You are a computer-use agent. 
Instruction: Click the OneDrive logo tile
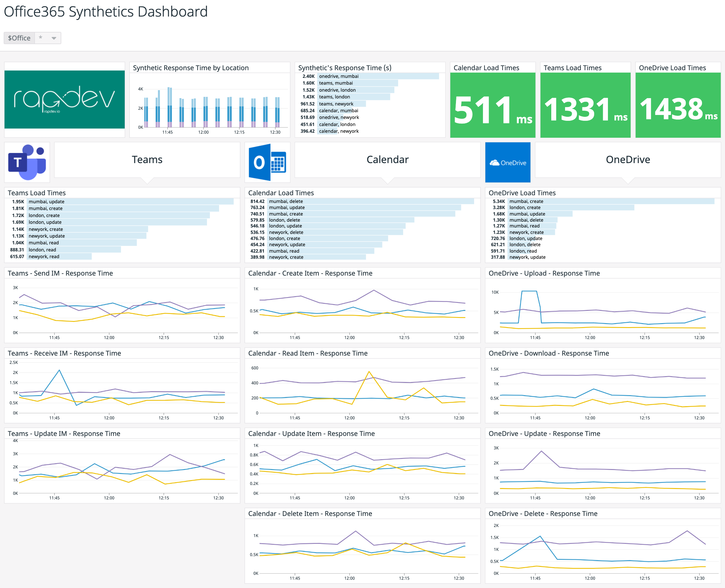(508, 162)
